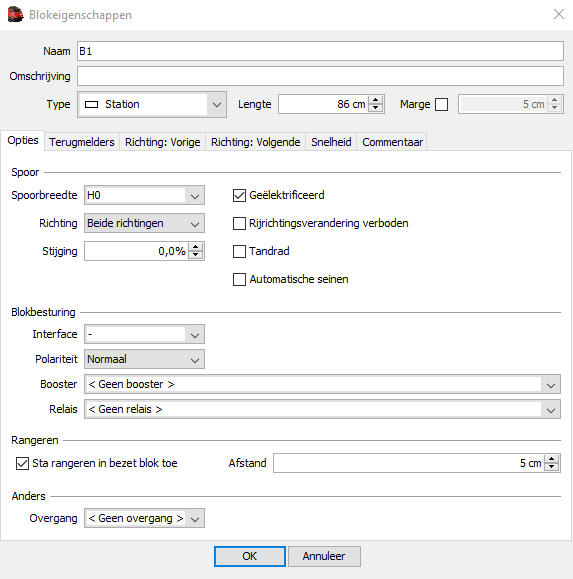Toggle the Geëlektrificeerd checkbox
The image size is (573, 579).
pyautogui.click(x=239, y=195)
